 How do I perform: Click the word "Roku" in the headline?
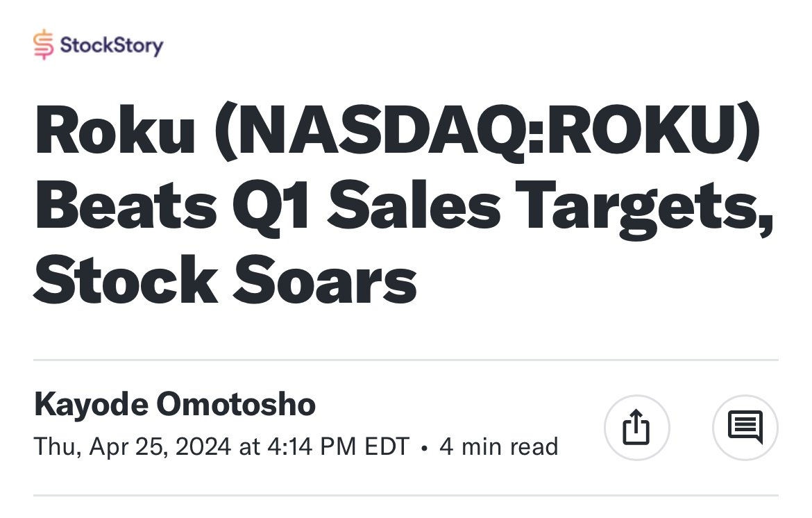coord(115,131)
